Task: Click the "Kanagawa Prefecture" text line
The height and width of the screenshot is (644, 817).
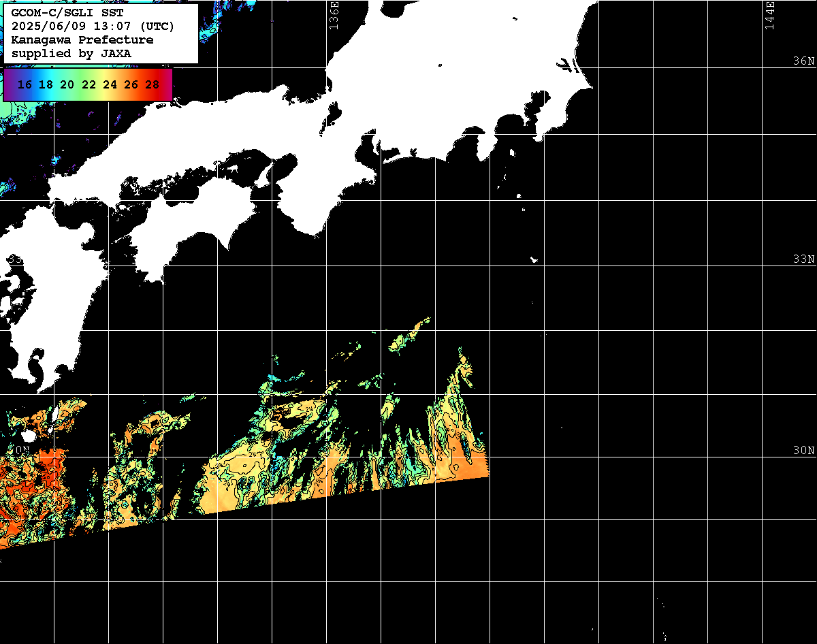Action: point(82,39)
